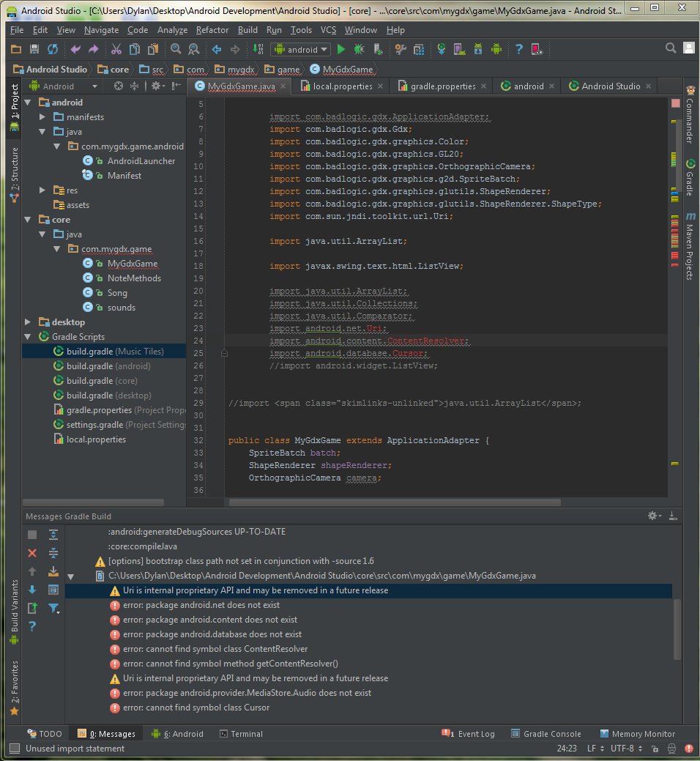This screenshot has height=761, width=700.
Task: Collapse the Gradle Scripts tree node
Action: point(28,337)
